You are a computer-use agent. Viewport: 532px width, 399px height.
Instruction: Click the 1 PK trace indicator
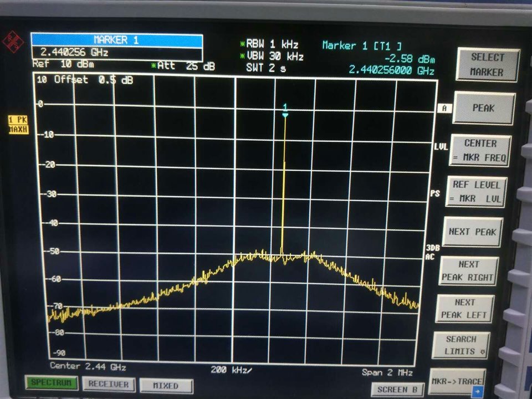point(18,120)
